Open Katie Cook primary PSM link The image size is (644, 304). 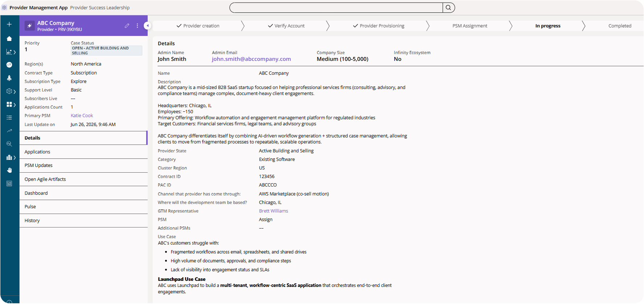coord(82,116)
